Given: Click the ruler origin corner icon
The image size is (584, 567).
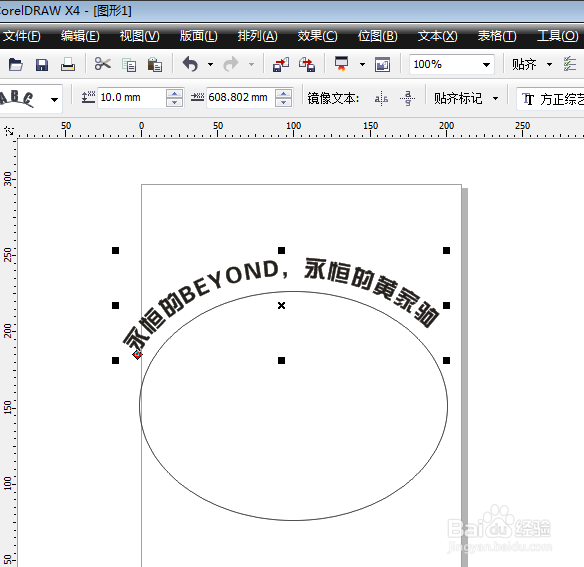Looking at the screenshot, I should pyautogui.click(x=9, y=131).
